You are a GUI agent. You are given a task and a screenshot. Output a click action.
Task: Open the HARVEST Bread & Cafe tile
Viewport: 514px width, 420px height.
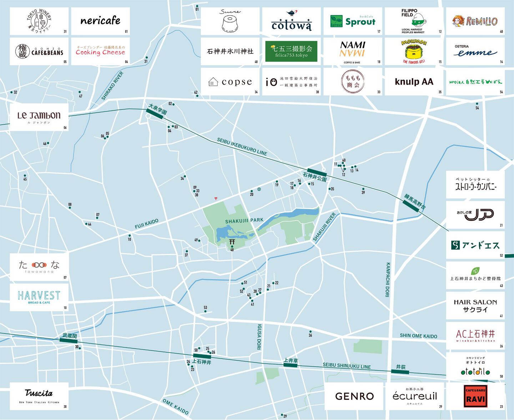(x=39, y=297)
